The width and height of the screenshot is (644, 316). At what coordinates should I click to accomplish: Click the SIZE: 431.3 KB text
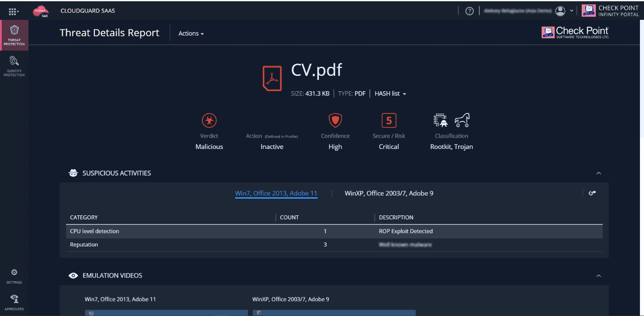tap(310, 93)
